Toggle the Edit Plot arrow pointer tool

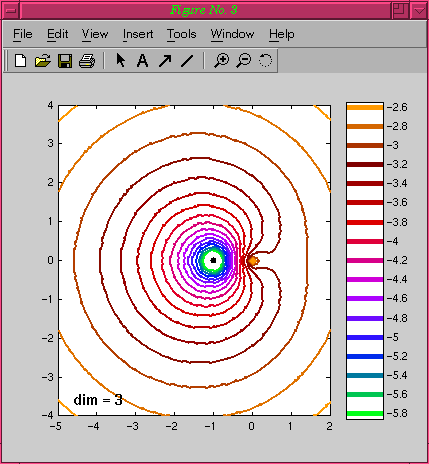coord(121,61)
